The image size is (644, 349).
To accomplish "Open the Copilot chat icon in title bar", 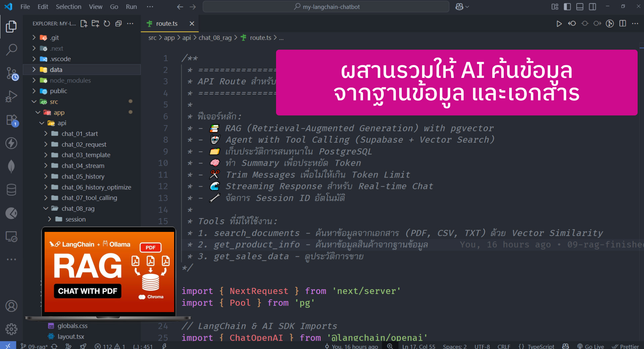I will click(459, 7).
